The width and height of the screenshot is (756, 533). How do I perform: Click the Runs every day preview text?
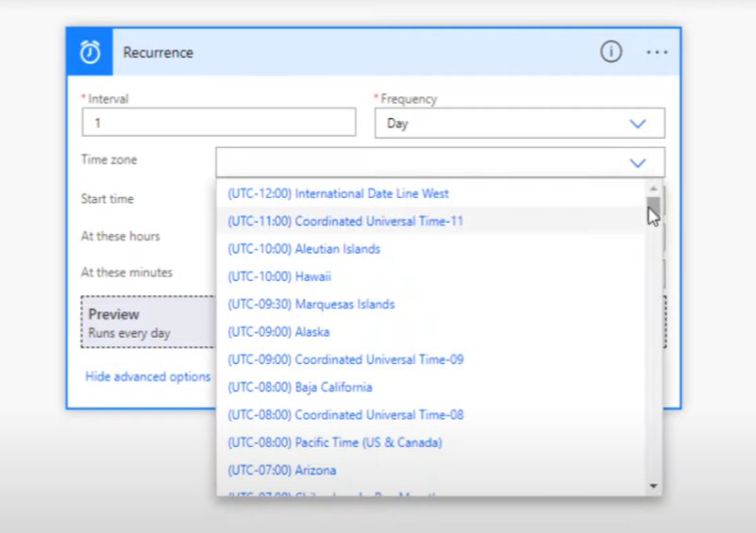(x=129, y=333)
